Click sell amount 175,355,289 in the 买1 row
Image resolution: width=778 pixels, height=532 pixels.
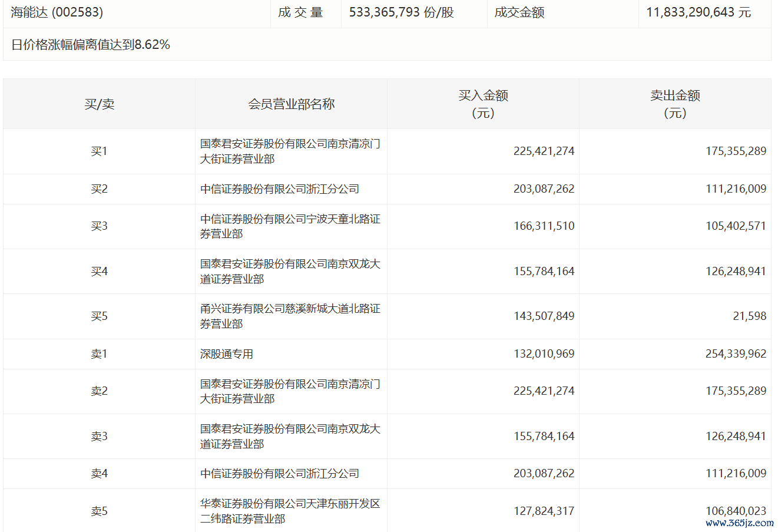736,151
